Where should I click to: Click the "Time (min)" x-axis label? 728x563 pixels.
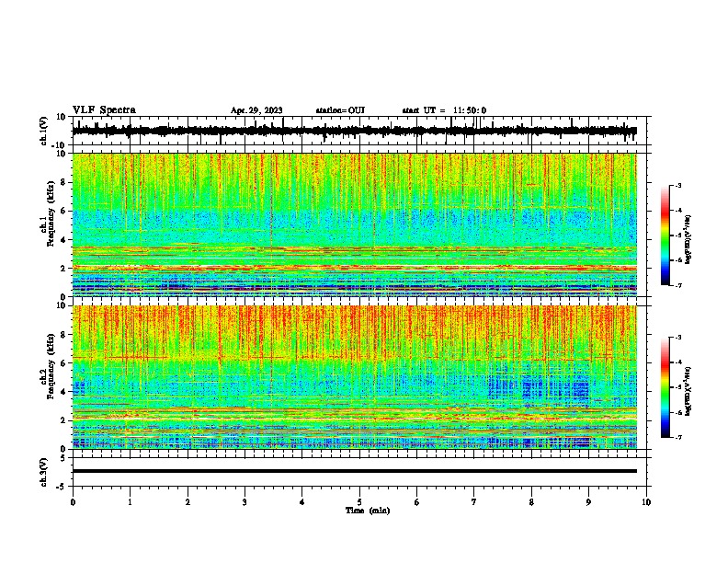(x=368, y=511)
